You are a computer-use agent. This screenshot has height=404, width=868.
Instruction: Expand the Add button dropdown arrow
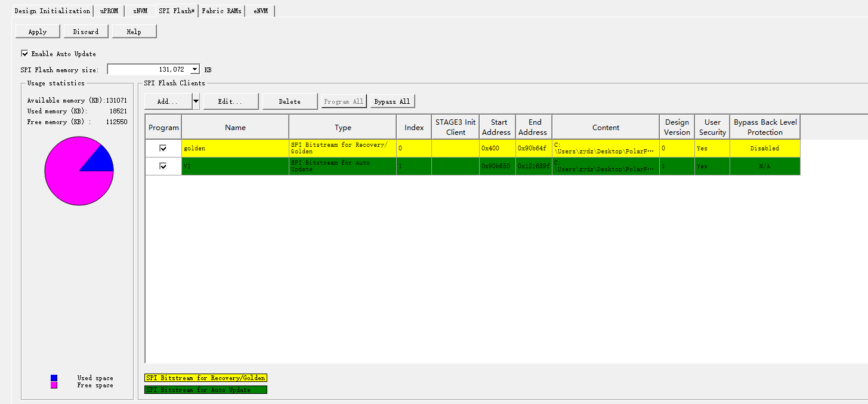click(196, 101)
